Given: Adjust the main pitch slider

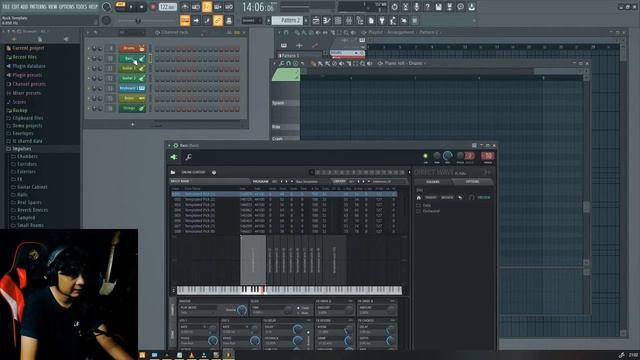Looking at the screenshot, I should (x=138, y=20).
